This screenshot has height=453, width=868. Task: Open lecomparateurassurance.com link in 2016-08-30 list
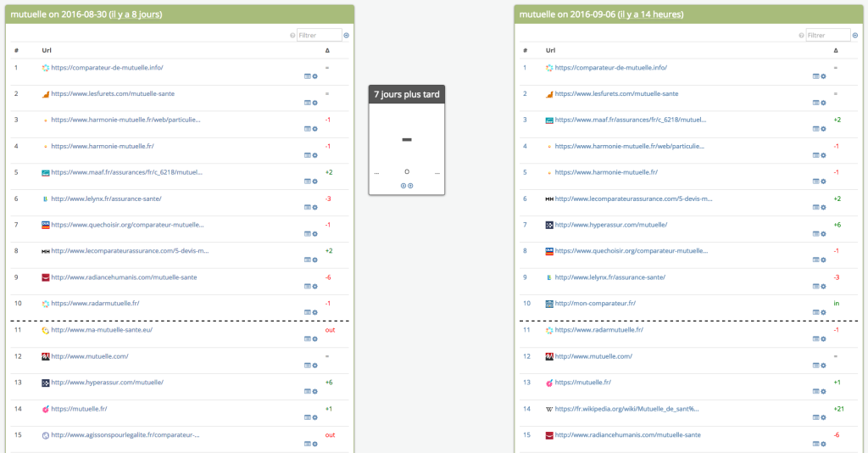click(130, 251)
